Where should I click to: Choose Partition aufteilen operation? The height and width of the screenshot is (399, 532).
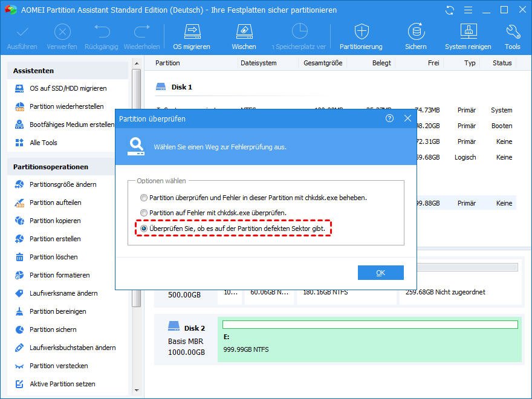pyautogui.click(x=48, y=203)
